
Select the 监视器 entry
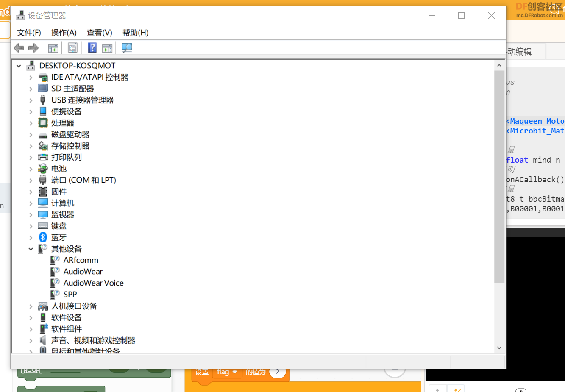(63, 214)
